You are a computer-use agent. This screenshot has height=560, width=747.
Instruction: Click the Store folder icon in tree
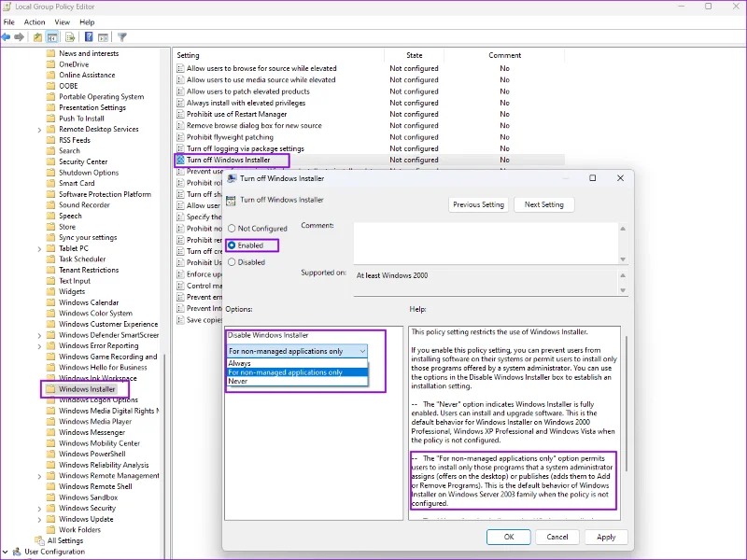50,227
